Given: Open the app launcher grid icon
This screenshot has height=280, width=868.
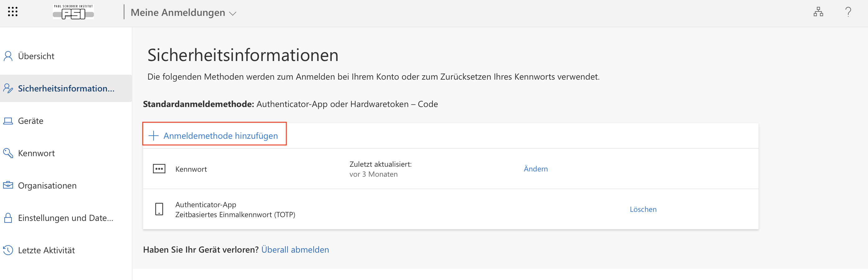Looking at the screenshot, I should point(12,12).
